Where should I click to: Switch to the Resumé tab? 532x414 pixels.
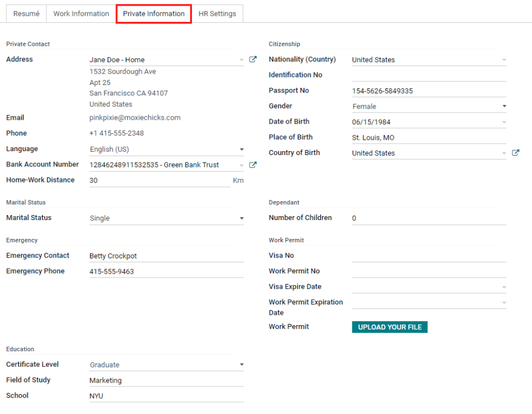26,14
